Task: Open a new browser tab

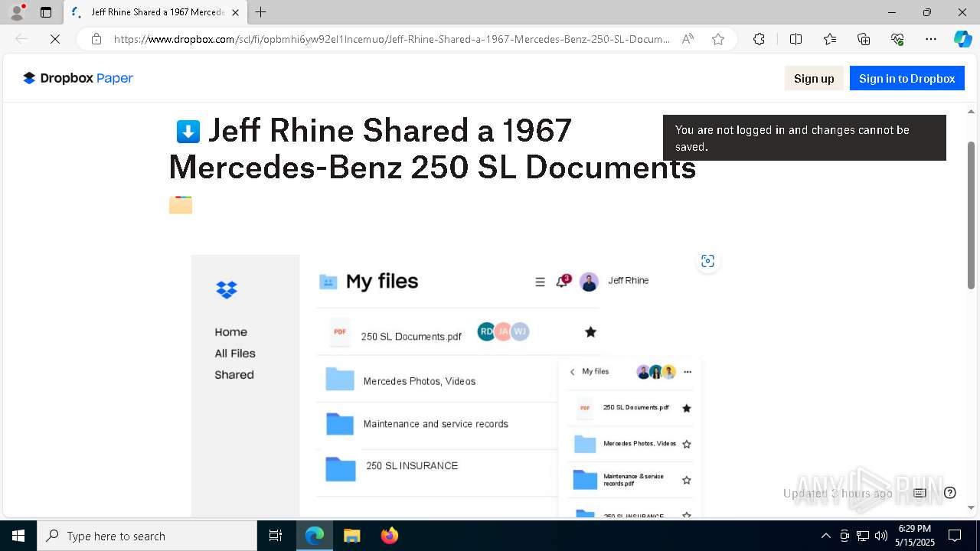Action: click(x=261, y=12)
